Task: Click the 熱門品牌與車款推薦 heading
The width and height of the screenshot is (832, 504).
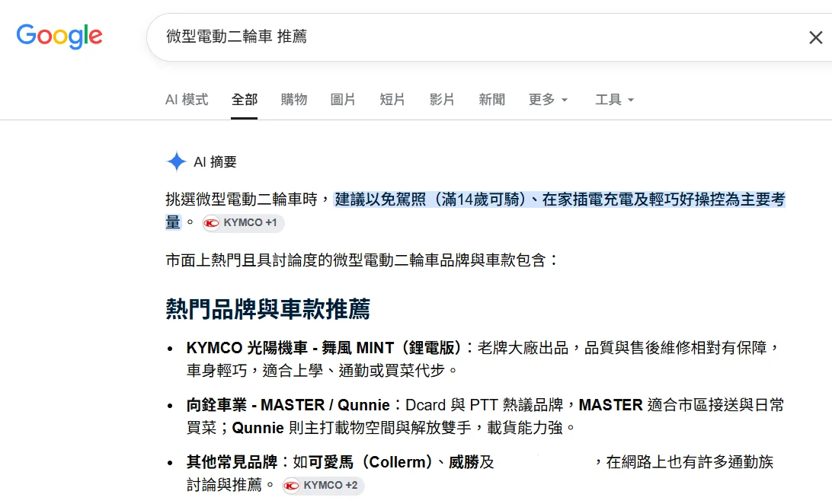Action: coord(268,309)
